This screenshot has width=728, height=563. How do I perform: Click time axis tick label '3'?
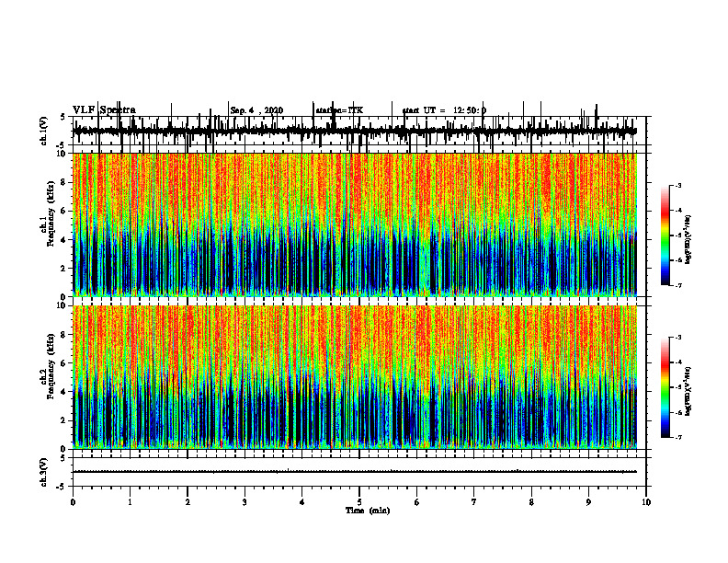pos(245,502)
